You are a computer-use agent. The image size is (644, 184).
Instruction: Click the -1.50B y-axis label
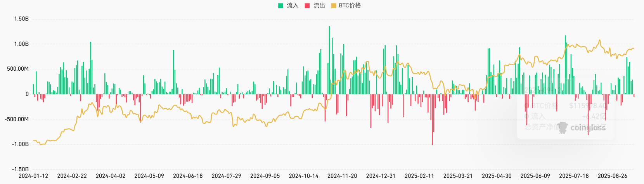click(20, 169)
